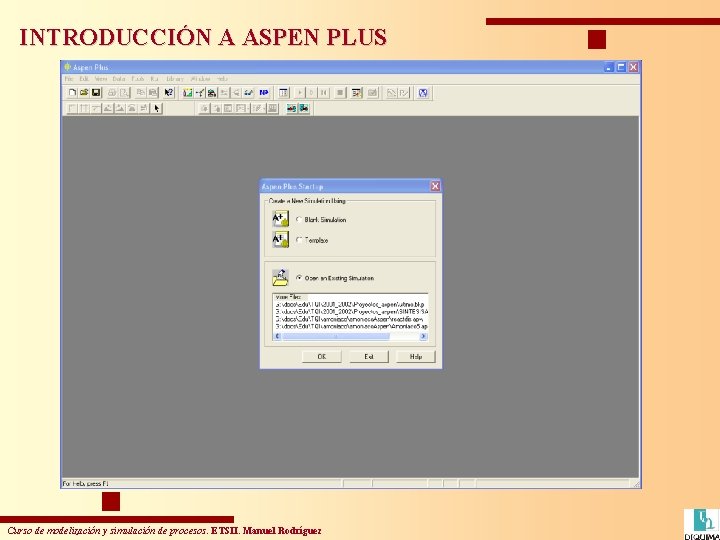The height and width of the screenshot is (540, 720).
Task: Click the Open folder toolbar icon
Action: [x=84, y=93]
